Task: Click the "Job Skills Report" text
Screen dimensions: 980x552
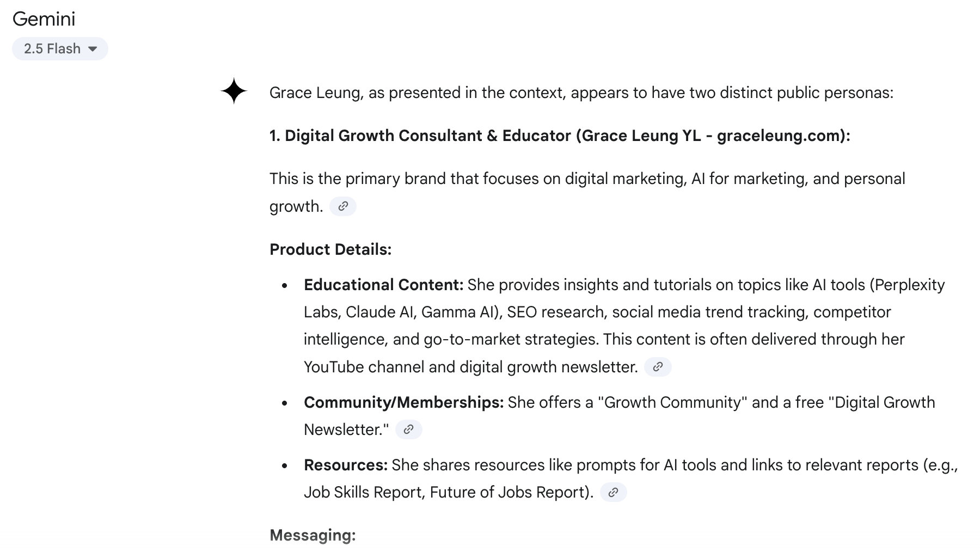Action: coord(363,492)
